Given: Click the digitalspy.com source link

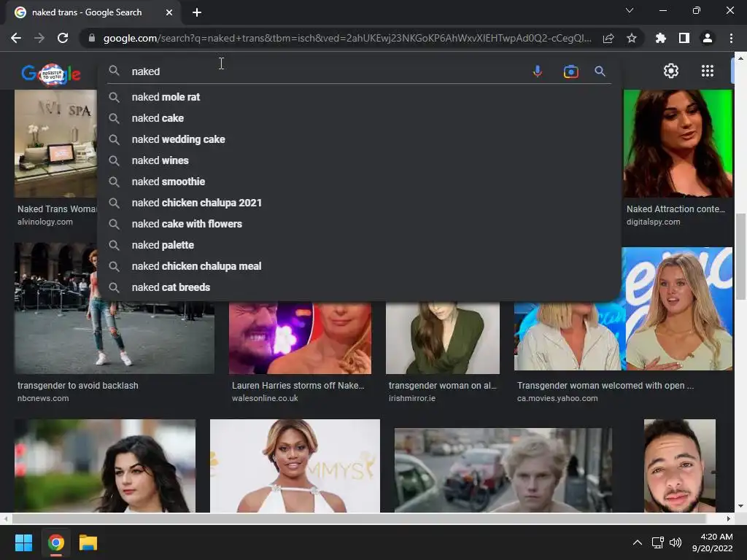Looking at the screenshot, I should pos(653,222).
